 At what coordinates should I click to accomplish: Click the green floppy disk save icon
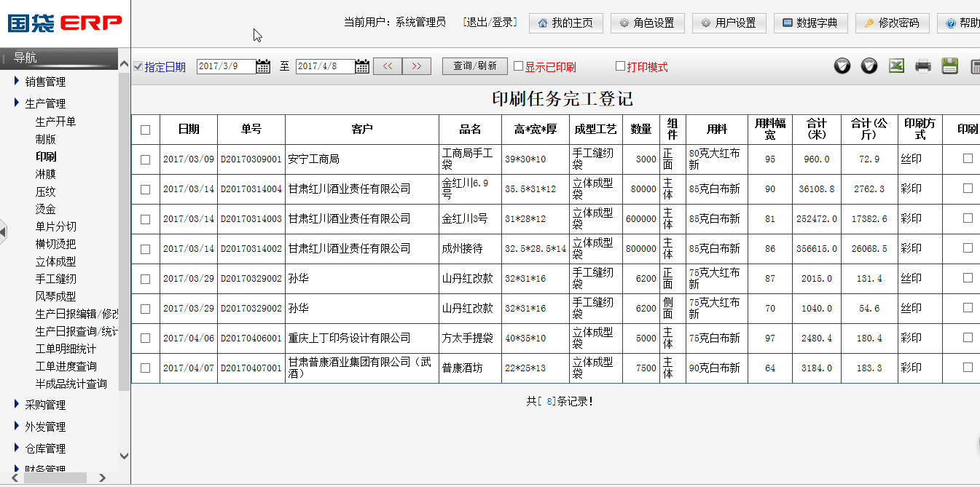pyautogui.click(x=949, y=66)
